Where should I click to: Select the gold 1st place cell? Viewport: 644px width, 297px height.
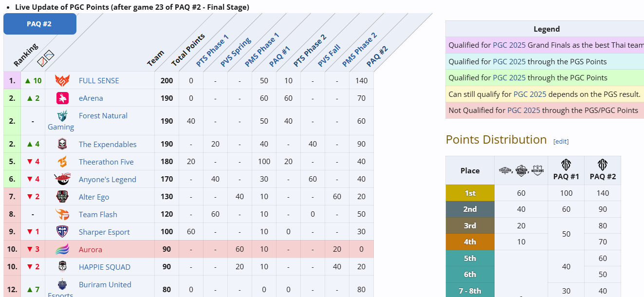pos(470,193)
